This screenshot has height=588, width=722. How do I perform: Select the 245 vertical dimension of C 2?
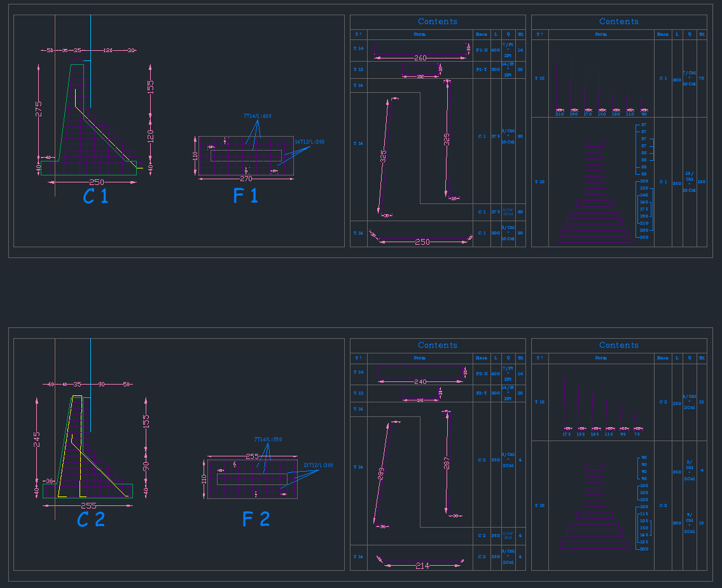pyautogui.click(x=36, y=439)
